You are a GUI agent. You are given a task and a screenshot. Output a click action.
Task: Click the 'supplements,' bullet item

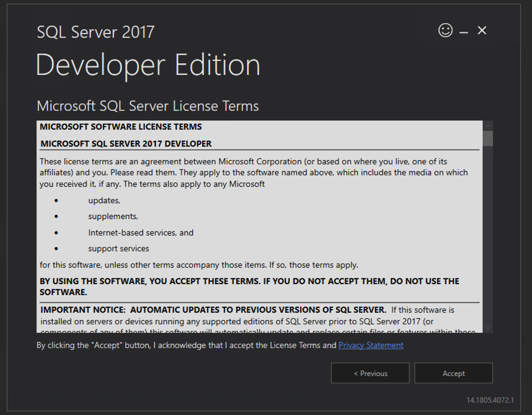113,216
